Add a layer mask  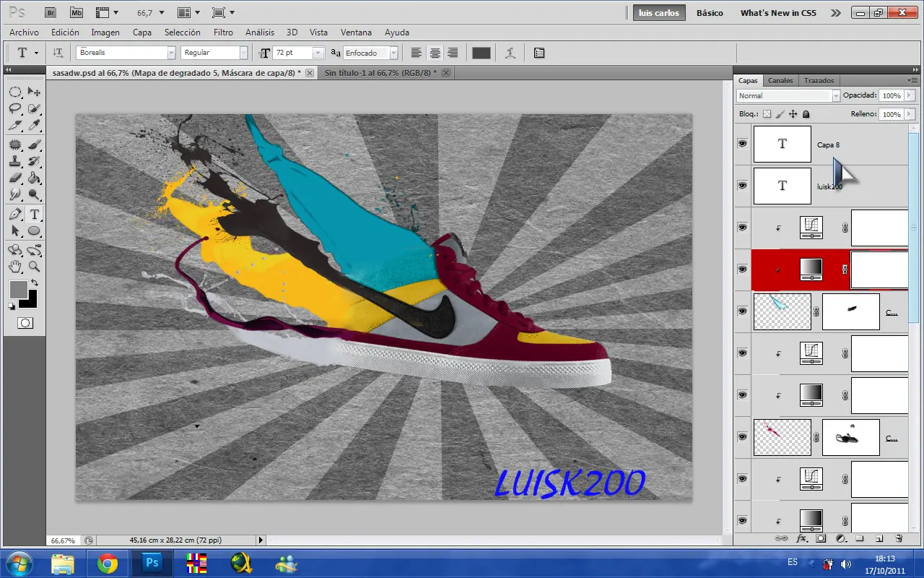pyautogui.click(x=821, y=538)
